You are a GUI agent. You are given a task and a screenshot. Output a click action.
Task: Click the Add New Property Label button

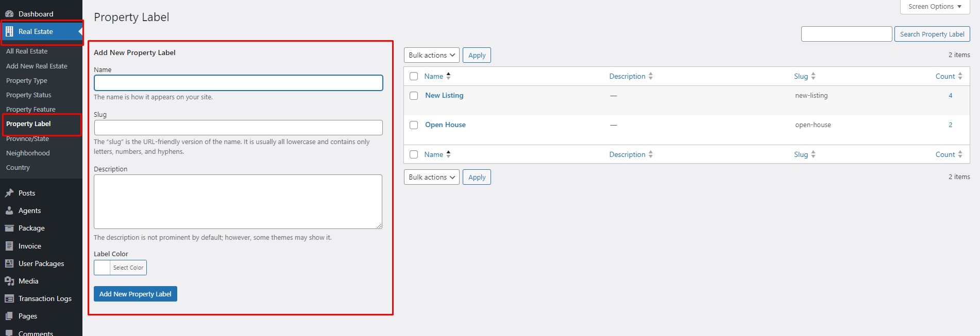coord(136,294)
